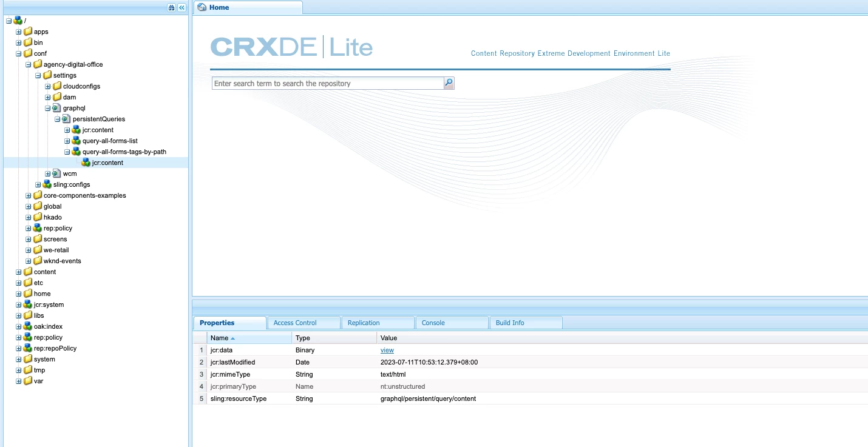The height and width of the screenshot is (447, 868).
Task: Click the repository search magnifier button
Action: click(449, 83)
